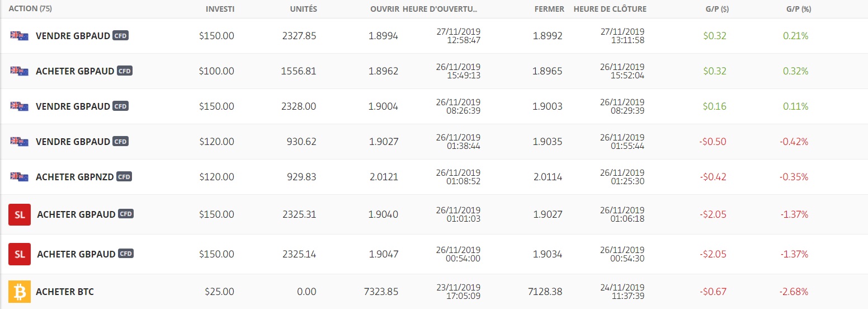Sort by HEURE DE CLÔTURE header
The width and height of the screenshot is (868, 309).
pos(610,9)
